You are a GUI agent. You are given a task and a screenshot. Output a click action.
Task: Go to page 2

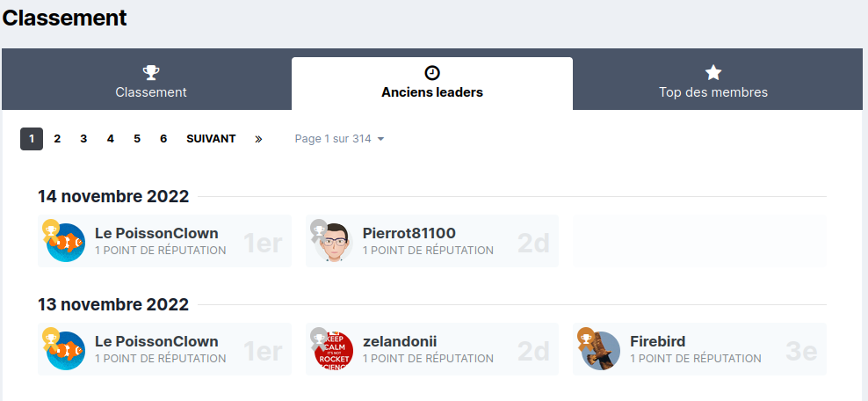coord(57,139)
